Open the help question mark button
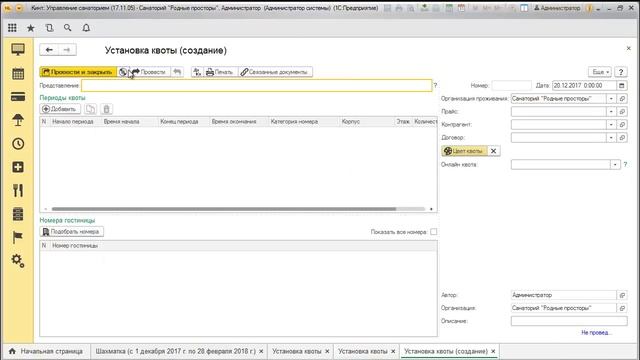 point(621,72)
